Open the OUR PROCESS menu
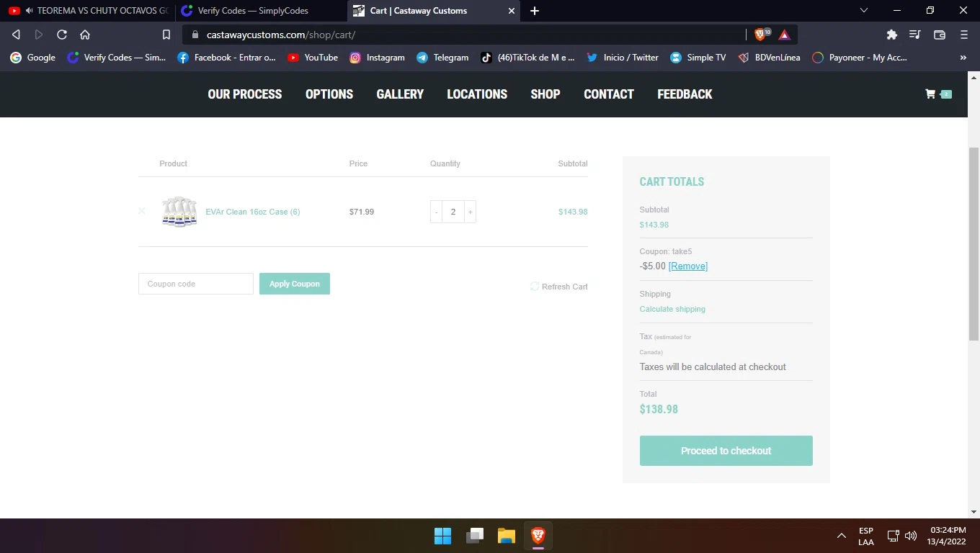 pos(245,94)
